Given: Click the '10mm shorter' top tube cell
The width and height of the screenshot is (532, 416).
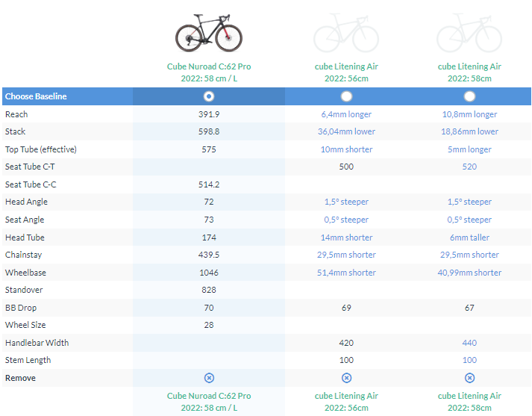Looking at the screenshot, I should coord(346,149).
